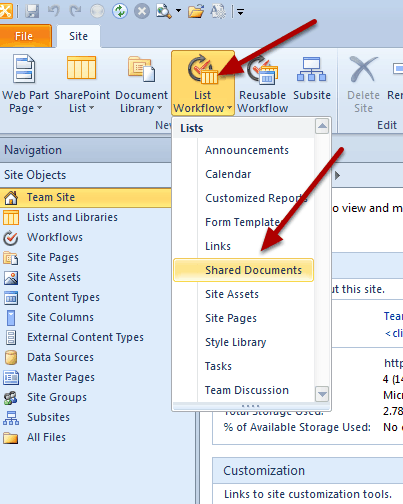
Task: Click the Navigation pane header
Action: coord(85,150)
